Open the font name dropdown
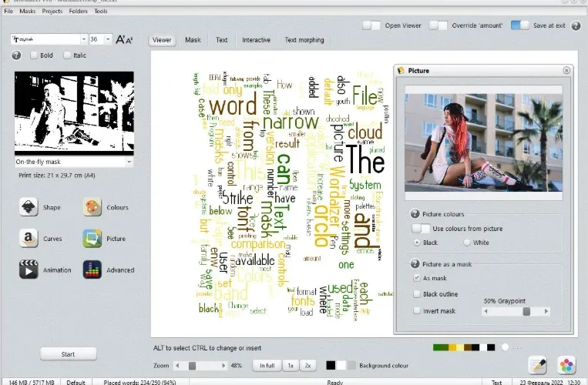The width and height of the screenshot is (588, 385). coord(84,39)
